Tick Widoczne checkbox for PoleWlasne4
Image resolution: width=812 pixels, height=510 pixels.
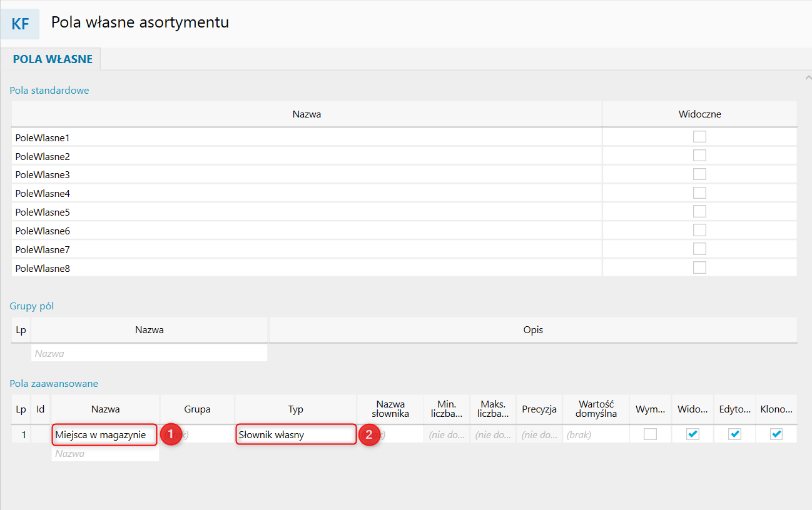coord(699,193)
